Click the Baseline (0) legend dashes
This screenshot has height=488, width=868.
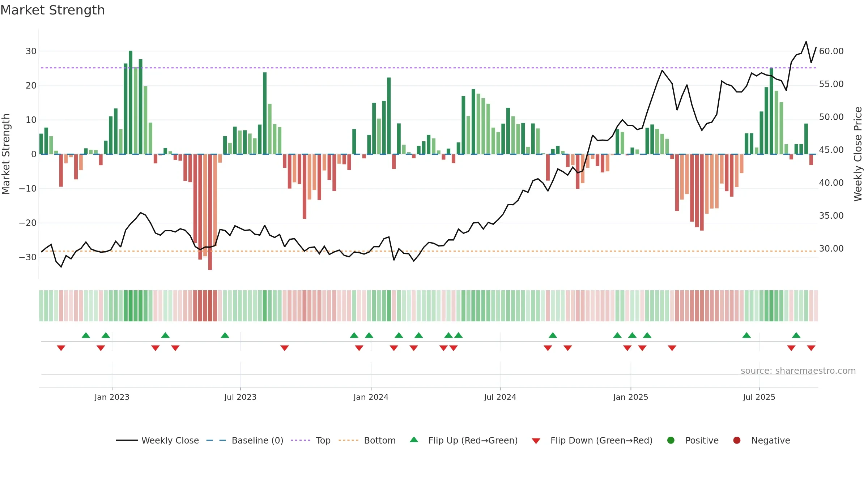point(216,440)
